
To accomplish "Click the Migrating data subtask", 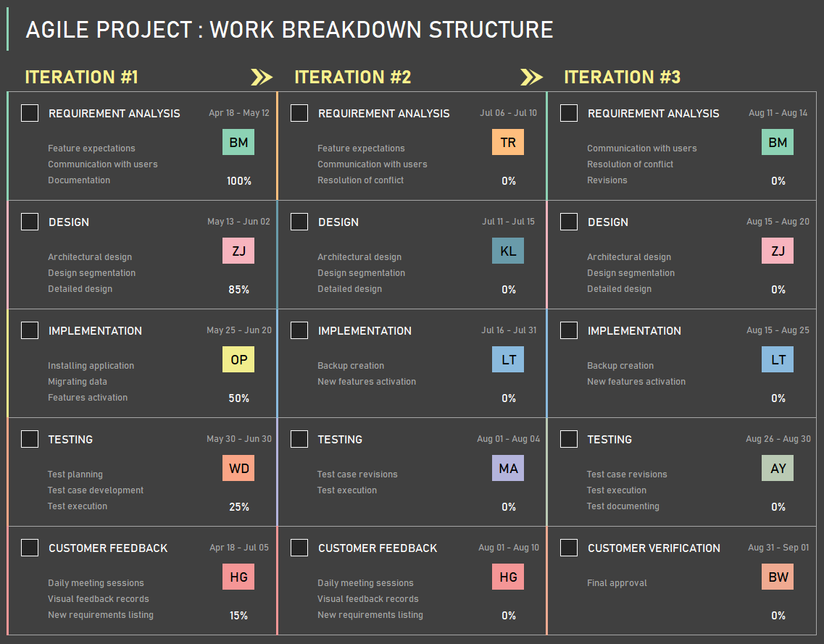I will 78,382.
